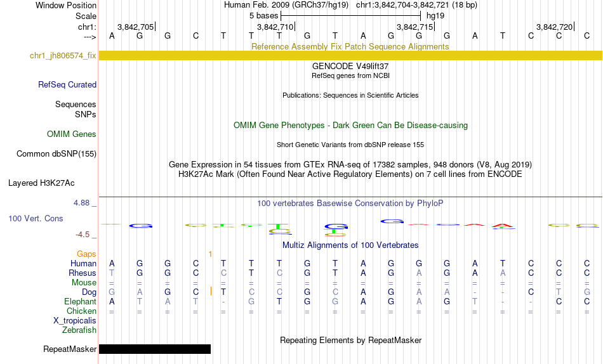Click the Scale track label
Image resolution: width=603 pixels, height=364 pixels.
pos(86,16)
